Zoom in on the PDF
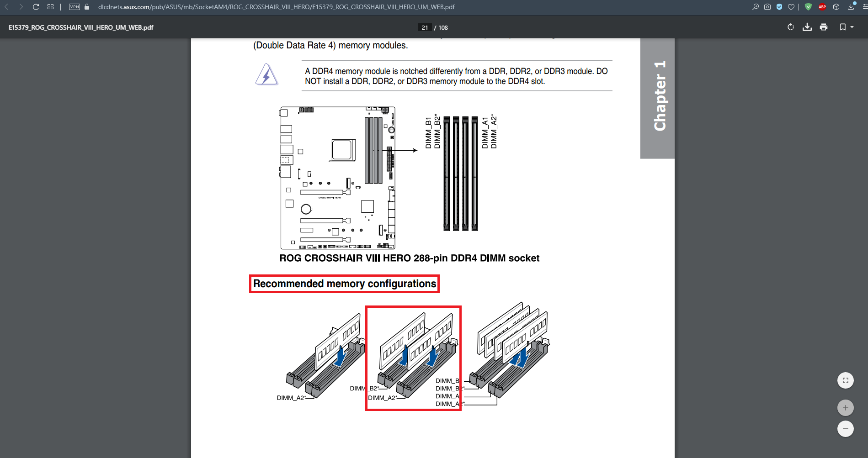 click(x=846, y=408)
